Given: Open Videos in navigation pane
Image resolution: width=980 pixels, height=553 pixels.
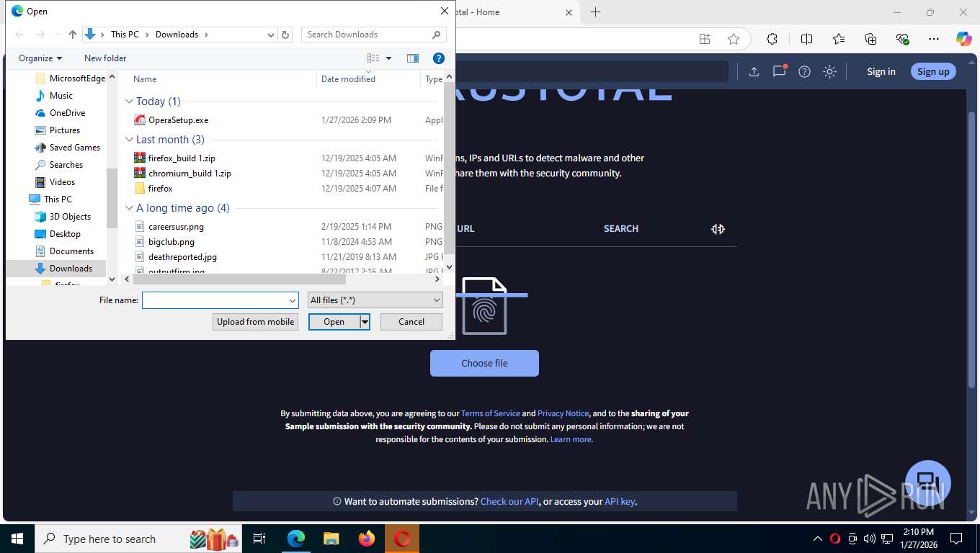Looking at the screenshot, I should coord(62,182).
